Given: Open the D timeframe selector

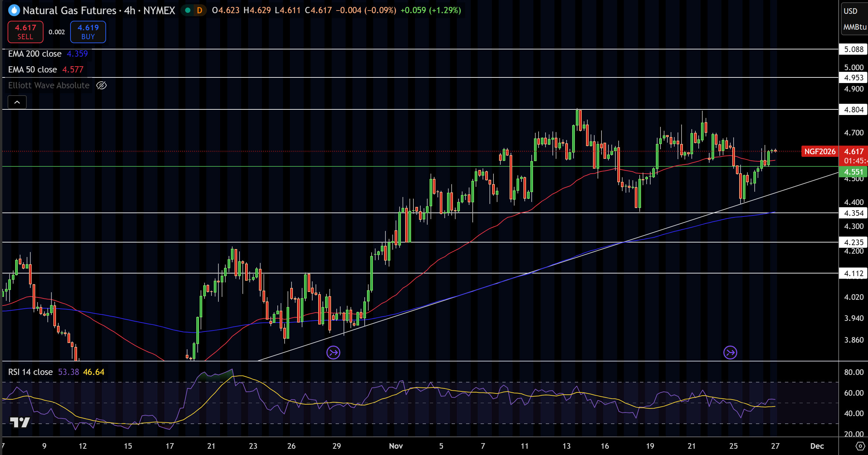Looking at the screenshot, I should (x=200, y=11).
